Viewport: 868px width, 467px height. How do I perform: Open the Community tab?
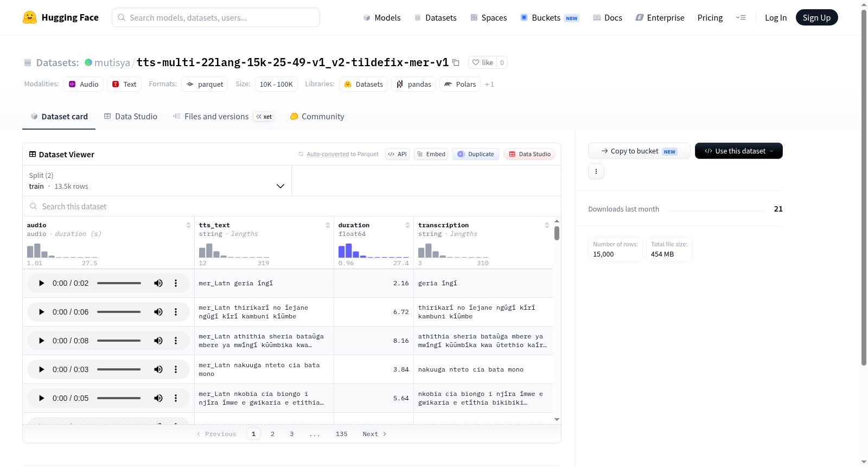(317, 117)
